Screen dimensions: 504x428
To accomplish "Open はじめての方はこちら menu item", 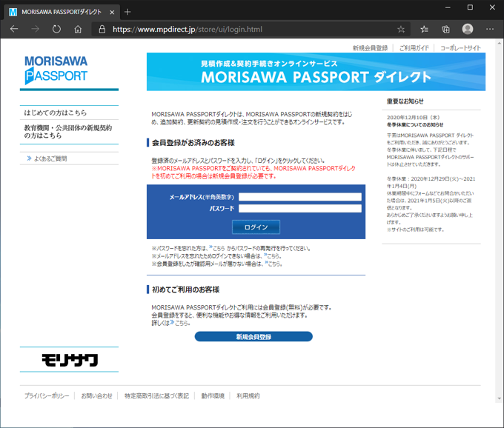I will tap(56, 113).
